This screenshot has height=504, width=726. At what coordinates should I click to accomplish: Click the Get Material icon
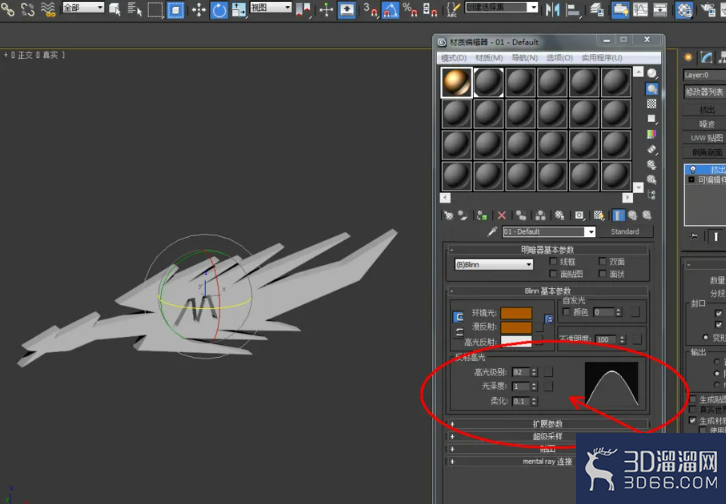[448, 216]
